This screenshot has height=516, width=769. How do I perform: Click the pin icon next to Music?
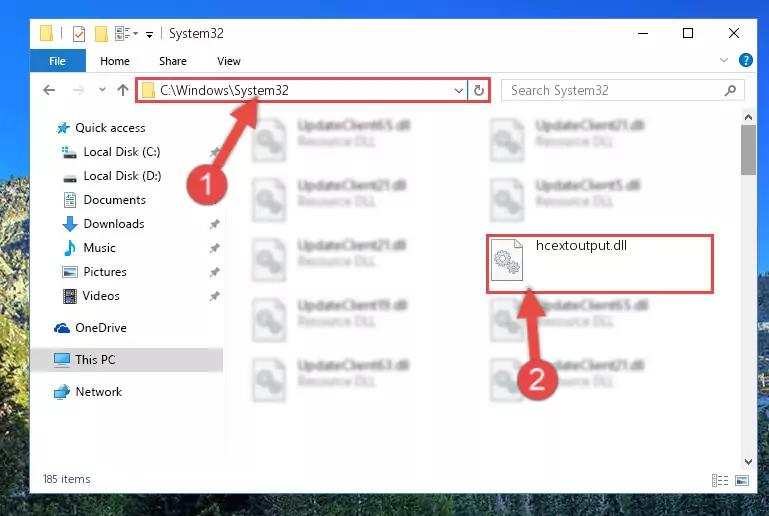tap(214, 248)
